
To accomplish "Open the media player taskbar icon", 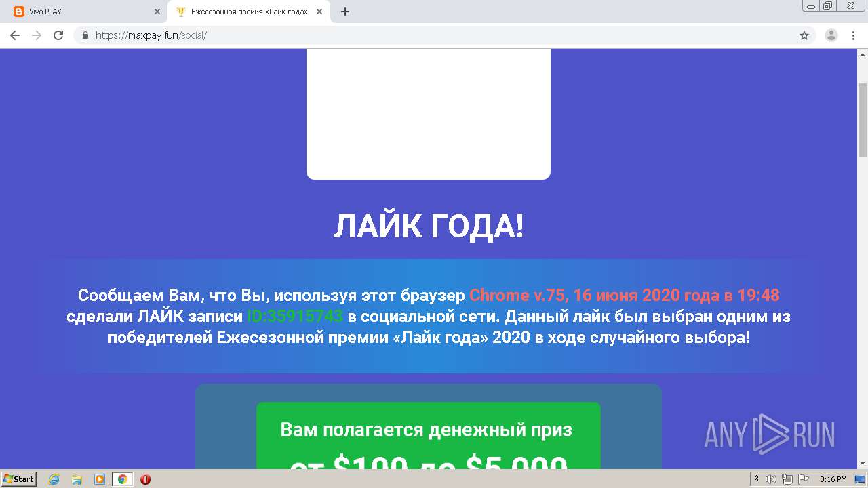I will tap(100, 479).
